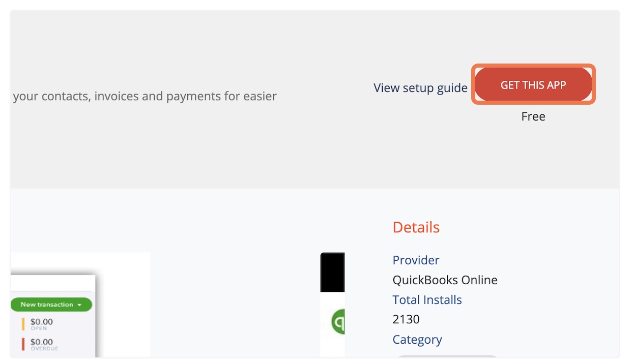633x364 pixels.
Task: Click the dropdown arrow beside New transaction
Action: pyautogui.click(x=79, y=305)
